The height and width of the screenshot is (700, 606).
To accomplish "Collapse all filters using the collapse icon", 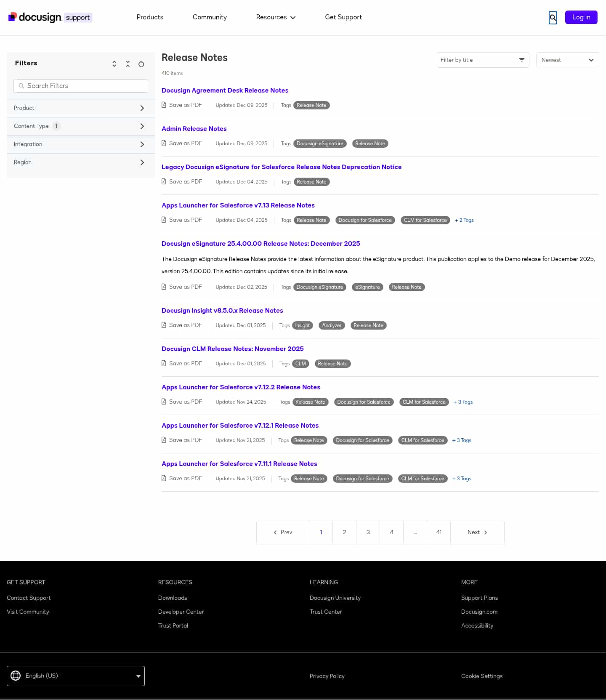I will click(x=128, y=64).
